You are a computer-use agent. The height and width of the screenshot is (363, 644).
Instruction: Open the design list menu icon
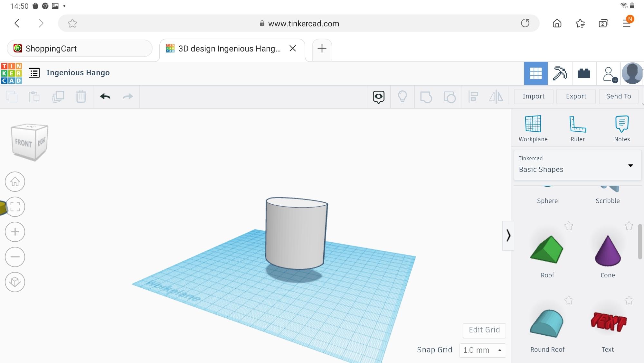coord(34,73)
